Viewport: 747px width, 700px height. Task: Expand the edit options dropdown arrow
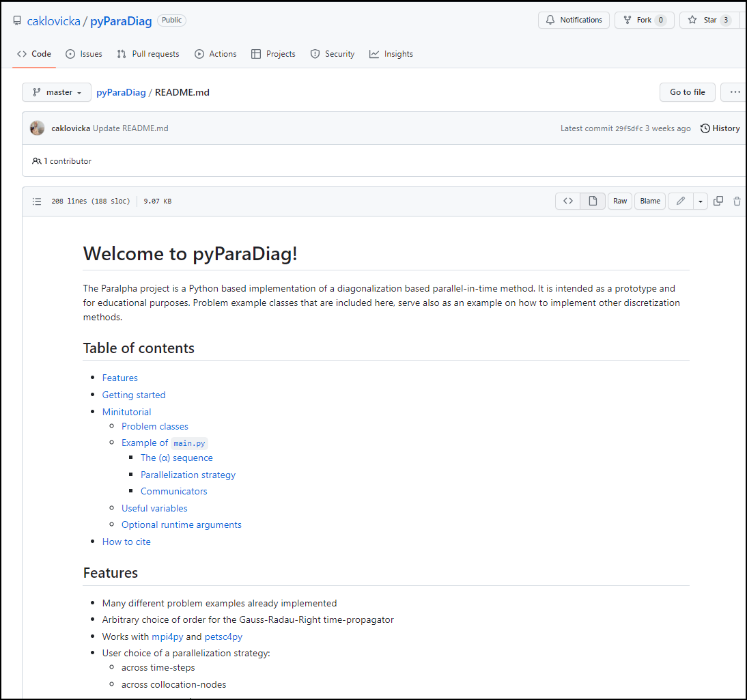click(x=701, y=201)
